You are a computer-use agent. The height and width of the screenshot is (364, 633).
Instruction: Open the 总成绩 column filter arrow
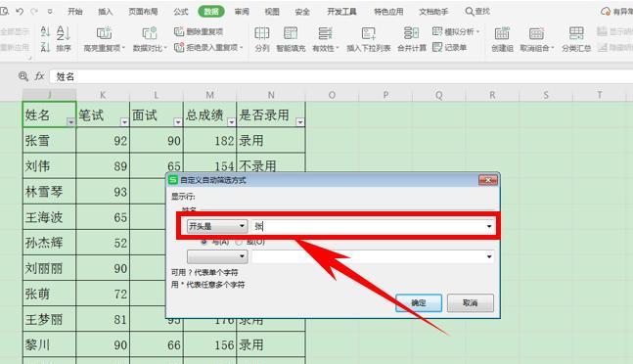coord(231,122)
